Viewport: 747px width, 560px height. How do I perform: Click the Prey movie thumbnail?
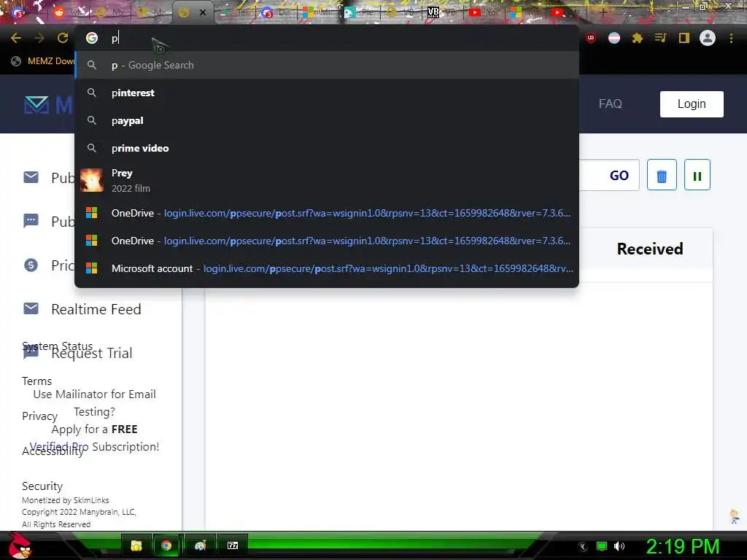pyautogui.click(x=91, y=181)
